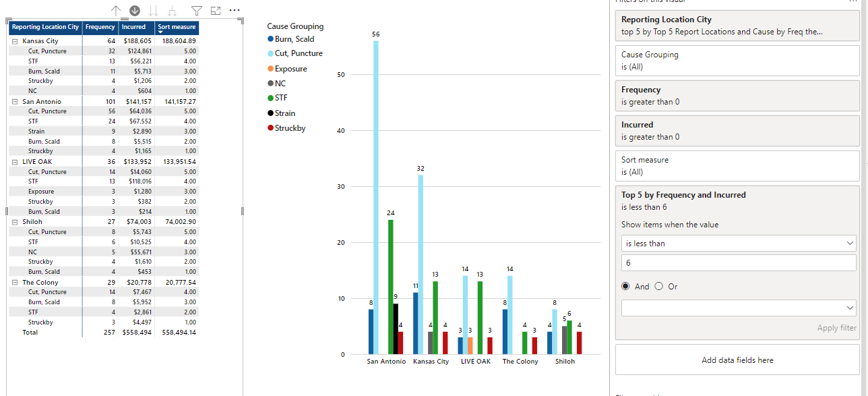Collapse the San Antonio row group
This screenshot has width=868, height=396.
click(x=14, y=101)
